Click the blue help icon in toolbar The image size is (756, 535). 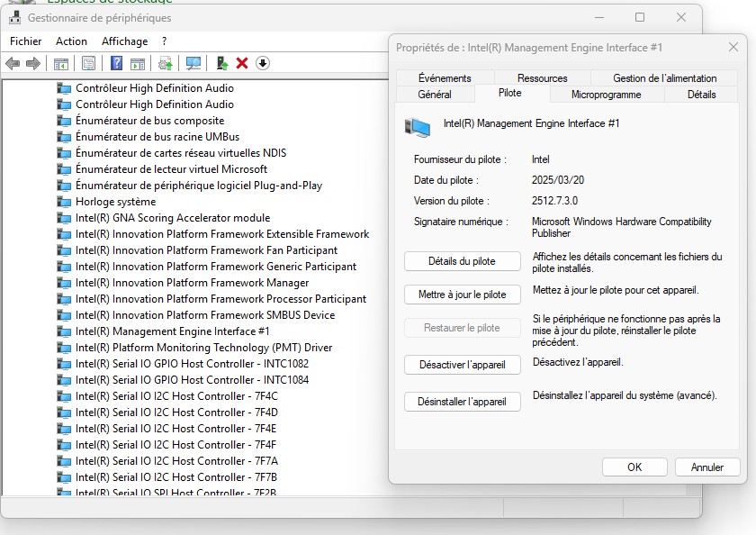coord(116,63)
